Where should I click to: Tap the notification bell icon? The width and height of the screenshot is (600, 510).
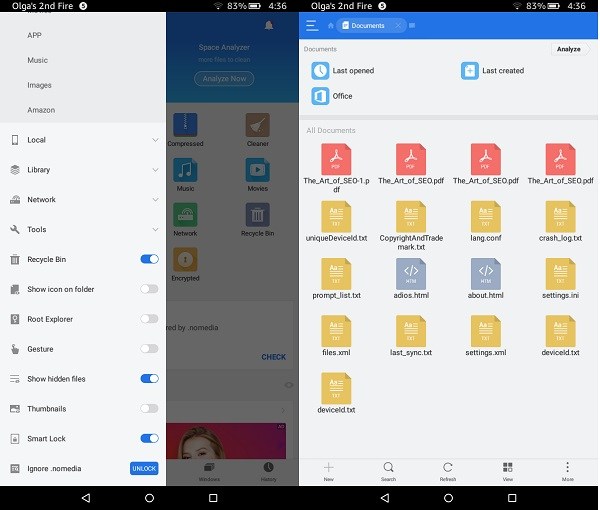(x=269, y=26)
